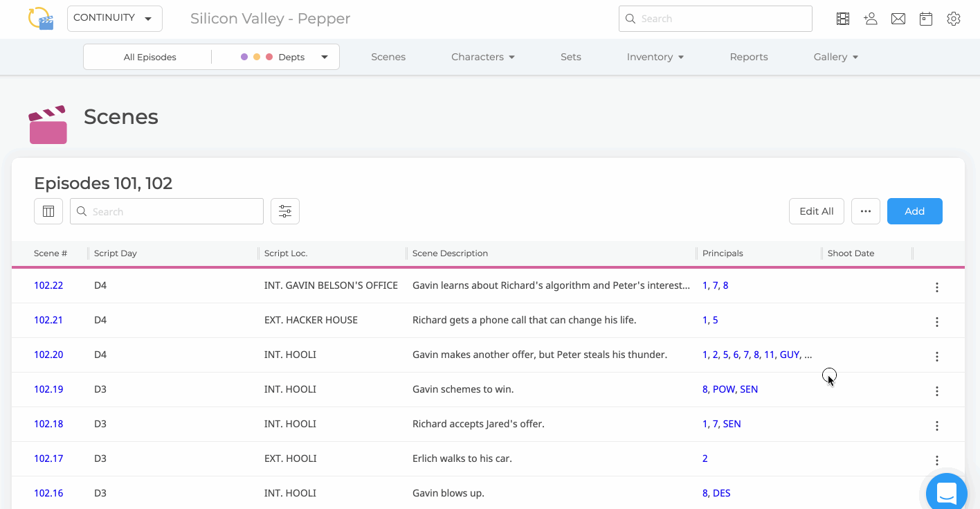Expand the Characters menu

click(x=483, y=57)
